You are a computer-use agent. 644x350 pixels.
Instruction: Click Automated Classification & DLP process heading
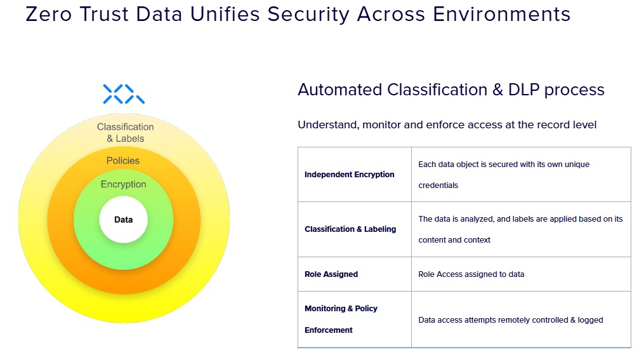451,90
